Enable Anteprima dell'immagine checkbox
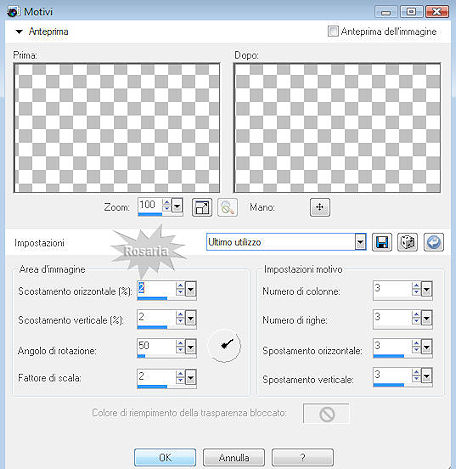This screenshot has width=456, height=469. [x=333, y=31]
